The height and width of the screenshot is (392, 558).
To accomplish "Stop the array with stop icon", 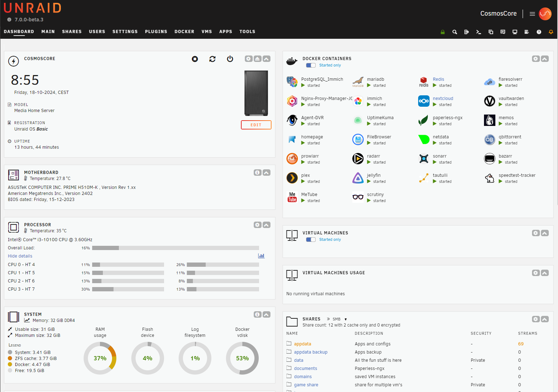I will click(x=195, y=59).
